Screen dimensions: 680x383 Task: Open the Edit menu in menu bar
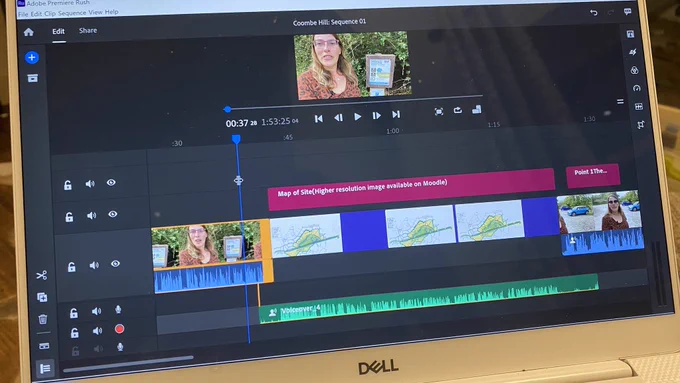click(36, 14)
